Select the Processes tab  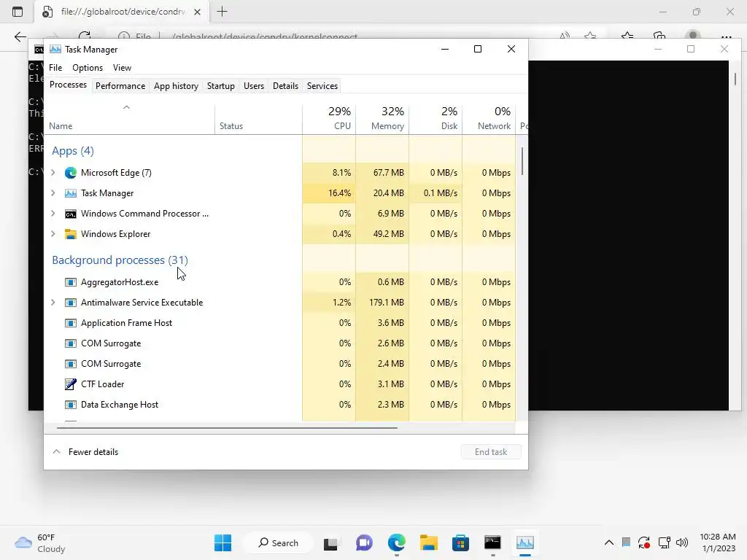tap(68, 85)
